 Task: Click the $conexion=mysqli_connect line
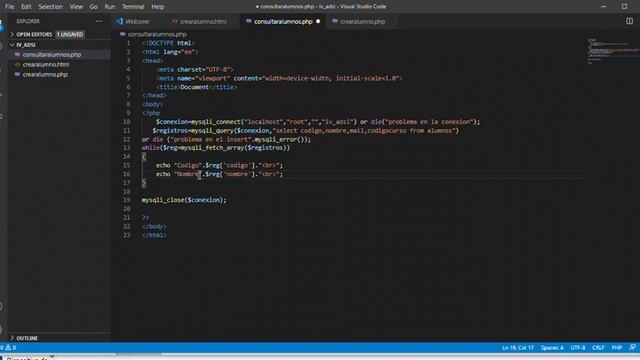pos(318,122)
